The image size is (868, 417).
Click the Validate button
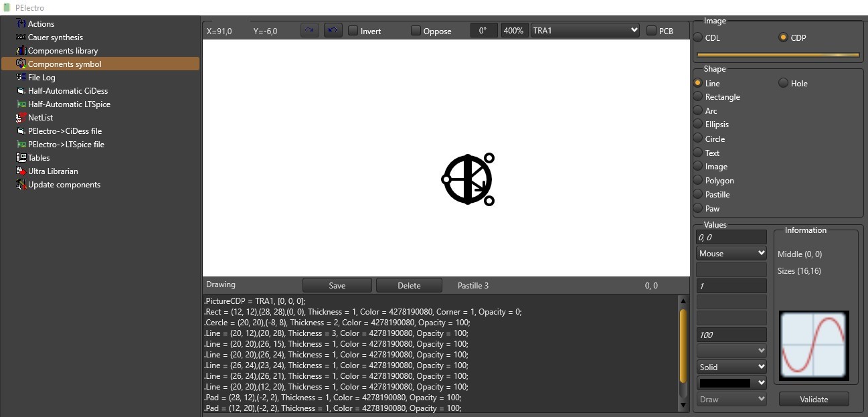(813, 400)
